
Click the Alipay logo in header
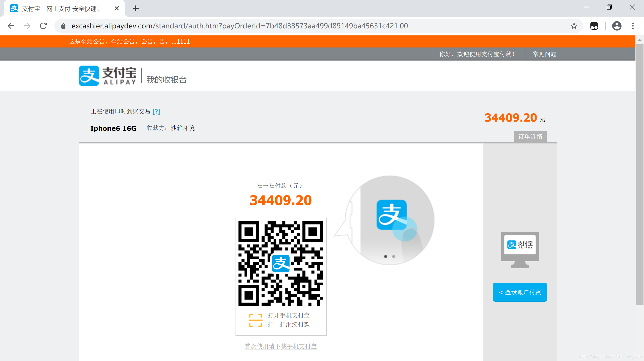[108, 76]
